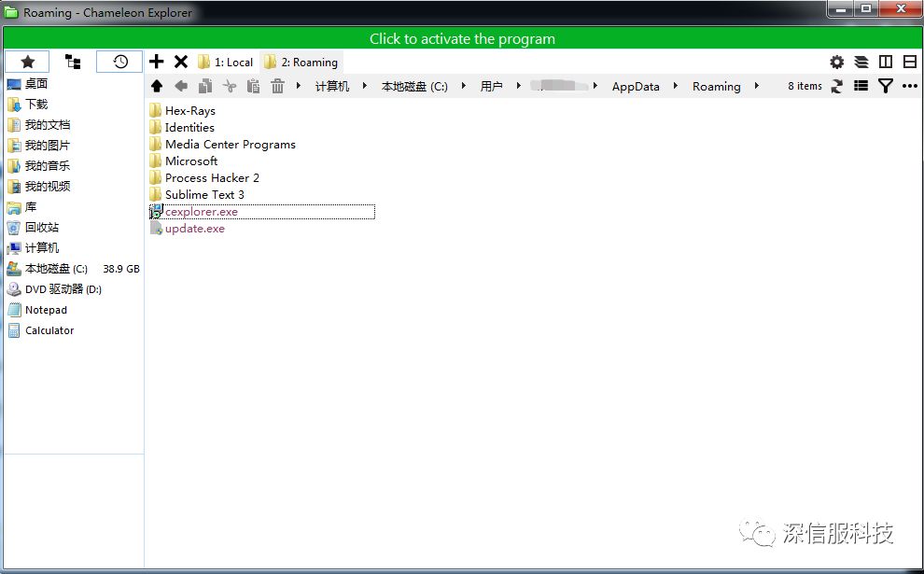Jump to 计算机 in the breadcrumb
This screenshot has height=574, width=924.
click(331, 86)
